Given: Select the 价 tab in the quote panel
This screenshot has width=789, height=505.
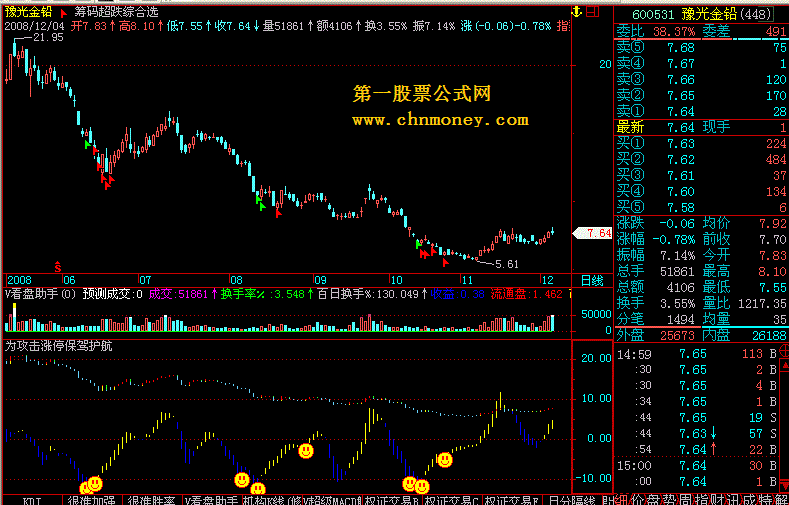Looking at the screenshot, I should click(x=636, y=499).
